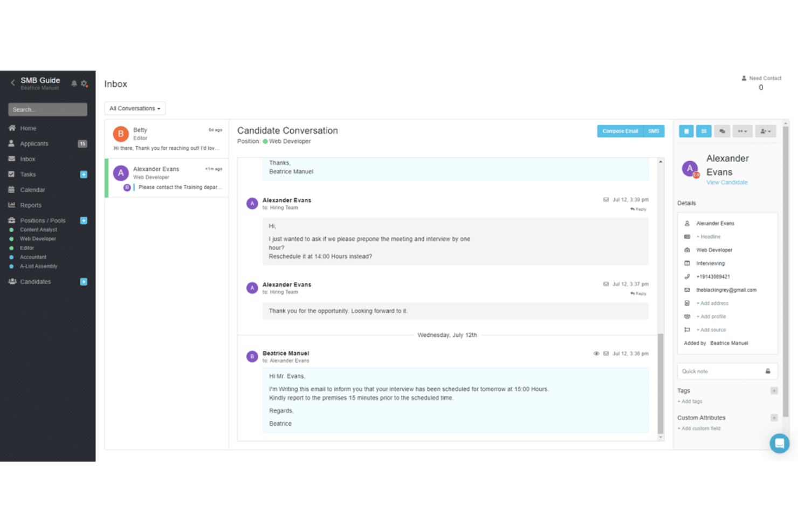Click the plus button next to Tasks
The height and width of the screenshot is (532, 798).
pyautogui.click(x=84, y=175)
